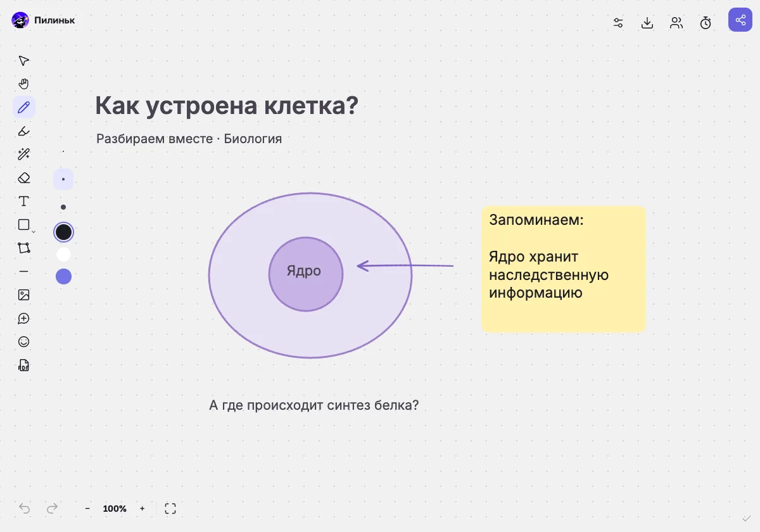
Task: Open the insert image tool
Action: tap(23, 294)
